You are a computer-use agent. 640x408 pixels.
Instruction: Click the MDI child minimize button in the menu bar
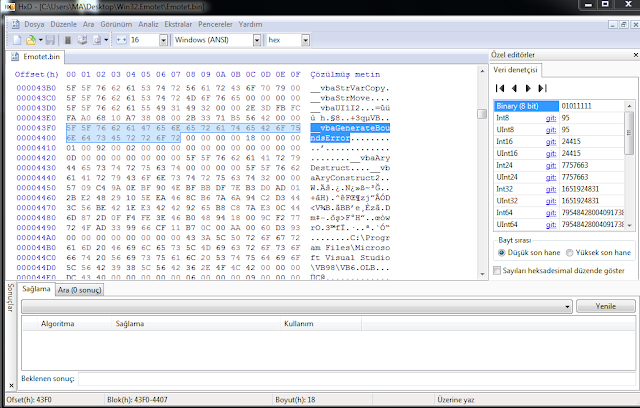coord(613,24)
